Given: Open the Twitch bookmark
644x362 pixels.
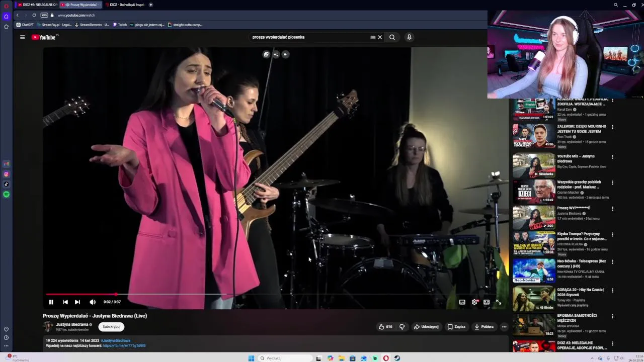Looking at the screenshot, I should pyautogui.click(x=120, y=25).
